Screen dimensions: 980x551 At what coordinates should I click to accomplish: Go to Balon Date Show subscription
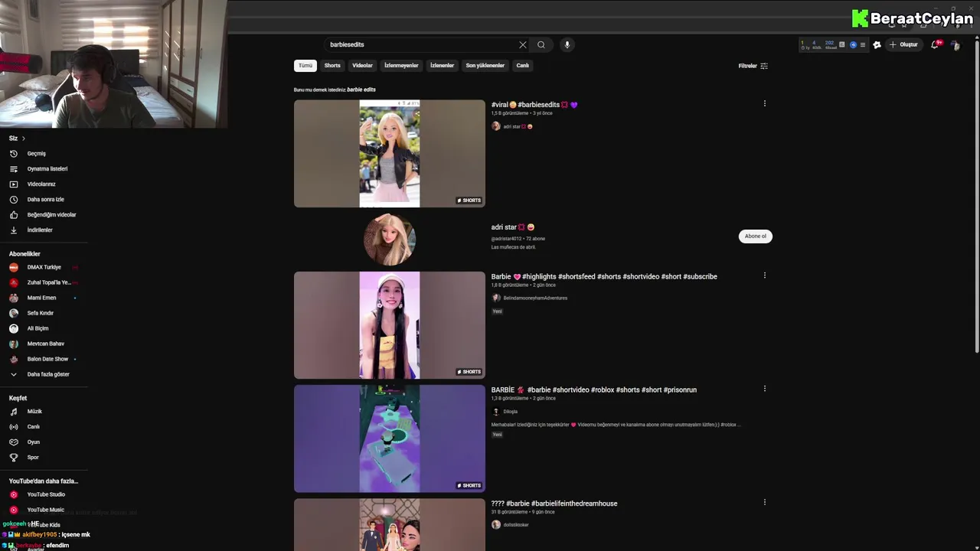coord(44,359)
